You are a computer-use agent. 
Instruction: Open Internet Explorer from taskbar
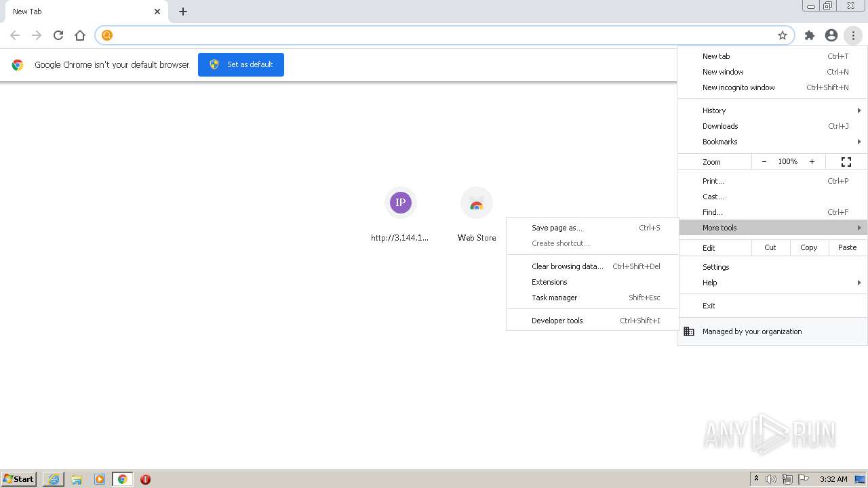pyautogui.click(x=54, y=479)
